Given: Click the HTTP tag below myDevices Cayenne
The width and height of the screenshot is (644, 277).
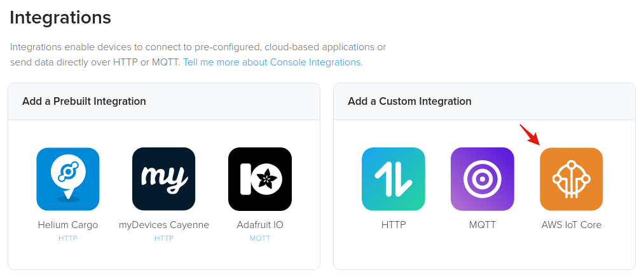Looking at the screenshot, I should (x=163, y=238).
